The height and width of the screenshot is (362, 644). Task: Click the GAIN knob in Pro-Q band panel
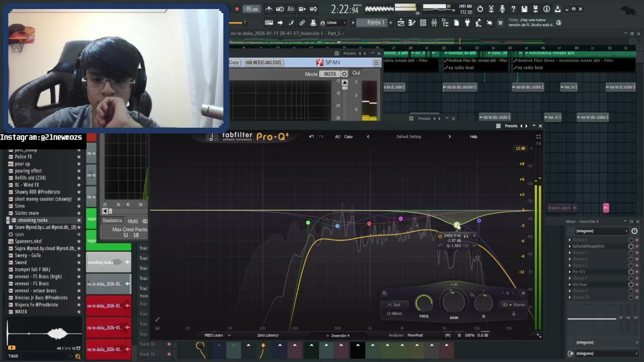coord(454,302)
